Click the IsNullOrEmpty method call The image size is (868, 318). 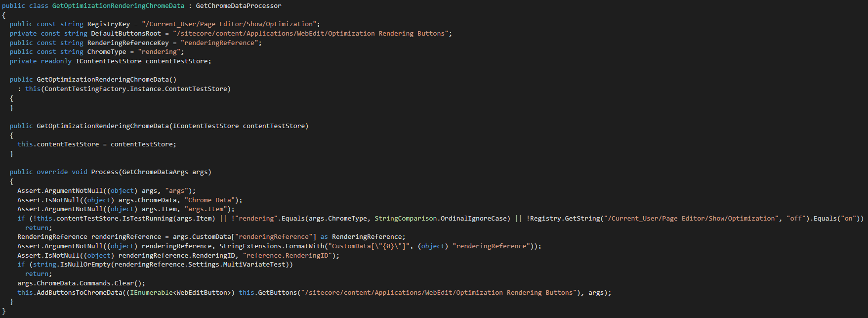click(x=85, y=265)
